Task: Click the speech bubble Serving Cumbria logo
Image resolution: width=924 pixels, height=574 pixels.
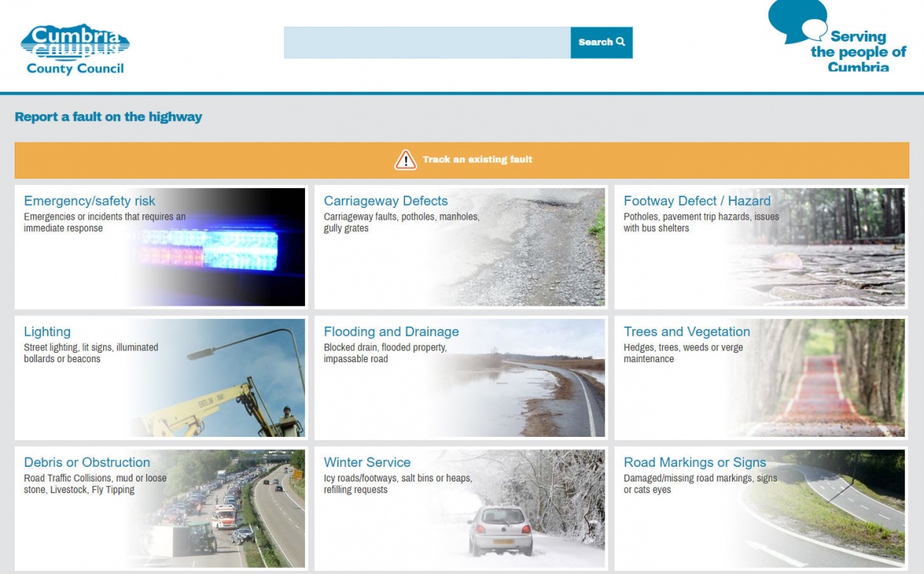Action: [x=838, y=39]
